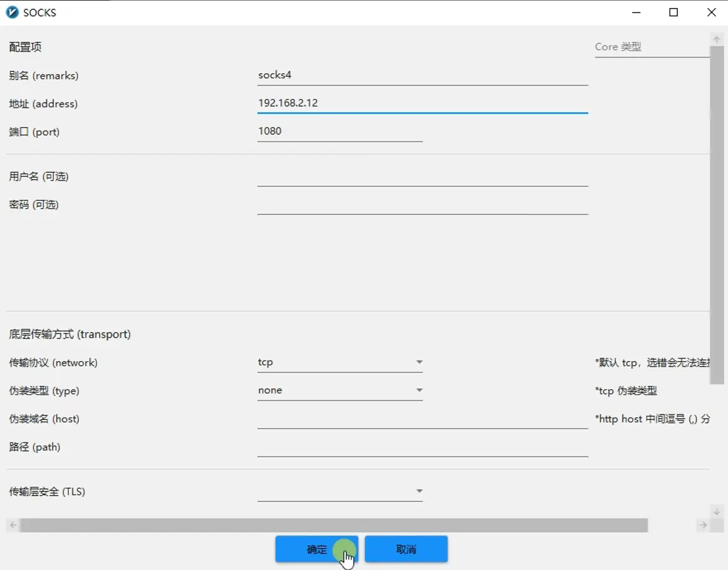
Task: Click the 伪装域名 (host) input field
Action: click(423, 419)
